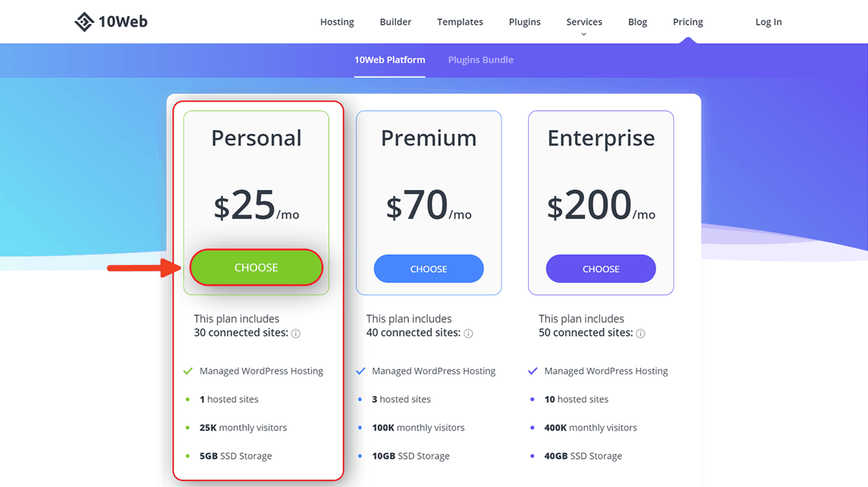Image resolution: width=868 pixels, height=487 pixels.
Task: Open the Hosting page in navigation
Action: click(337, 22)
